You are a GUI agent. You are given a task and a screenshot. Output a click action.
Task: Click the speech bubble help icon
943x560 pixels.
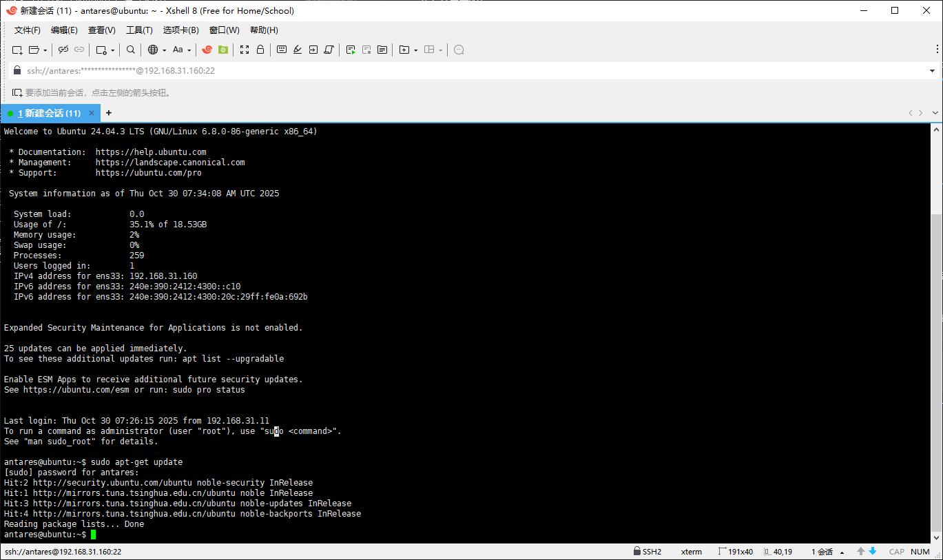459,50
